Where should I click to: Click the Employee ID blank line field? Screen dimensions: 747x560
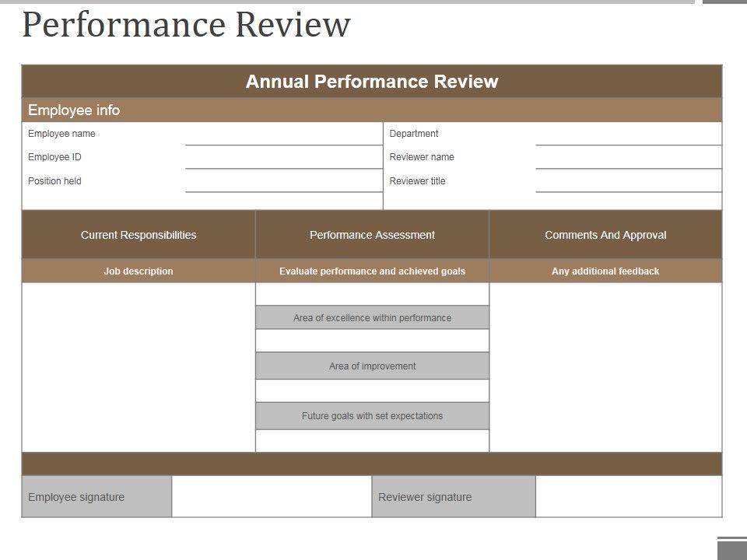coord(284,158)
